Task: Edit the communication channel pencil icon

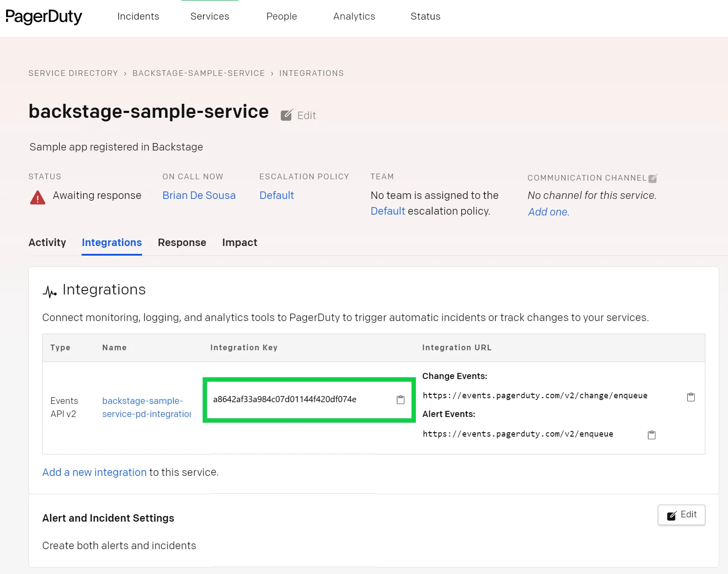Action: [653, 178]
